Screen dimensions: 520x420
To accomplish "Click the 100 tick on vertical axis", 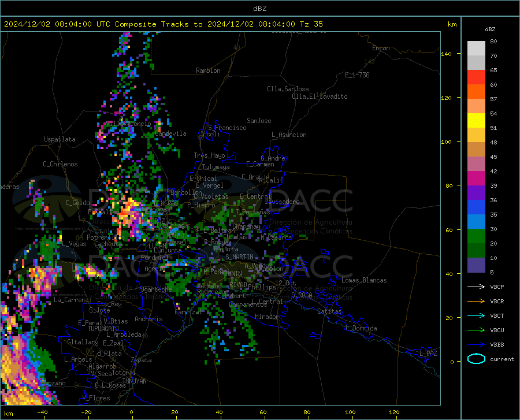I will tap(447, 142).
